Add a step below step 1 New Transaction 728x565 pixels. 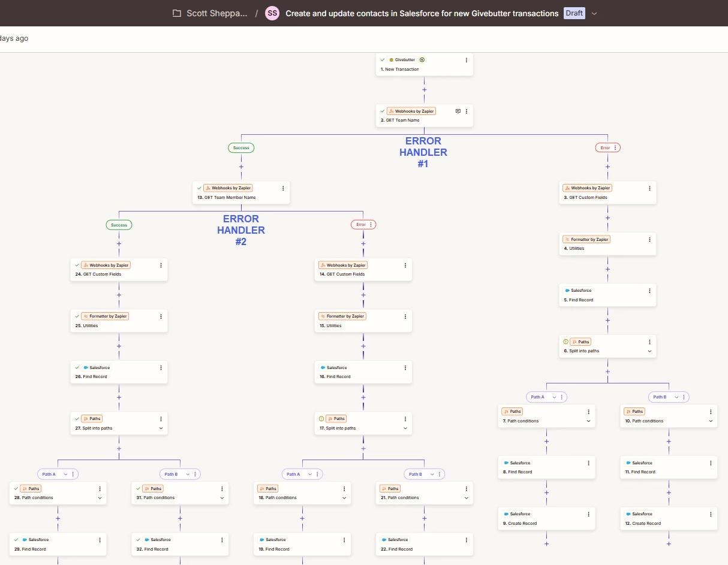coord(425,90)
